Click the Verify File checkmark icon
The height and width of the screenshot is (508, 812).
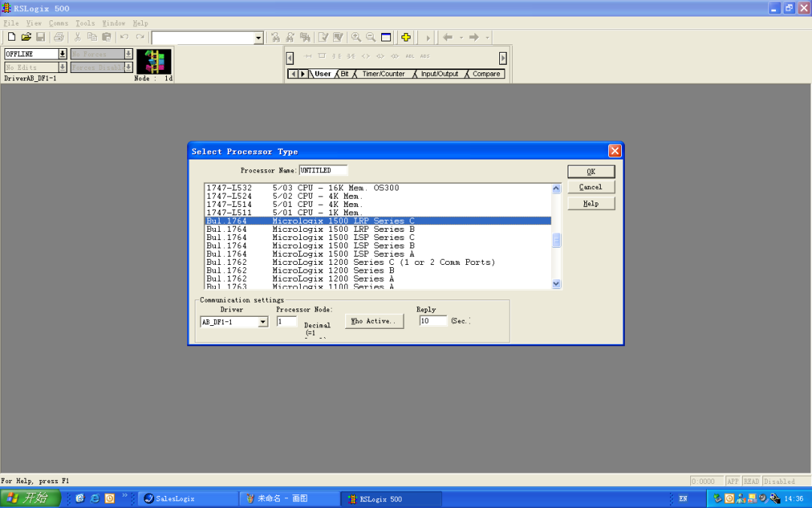[323, 38]
